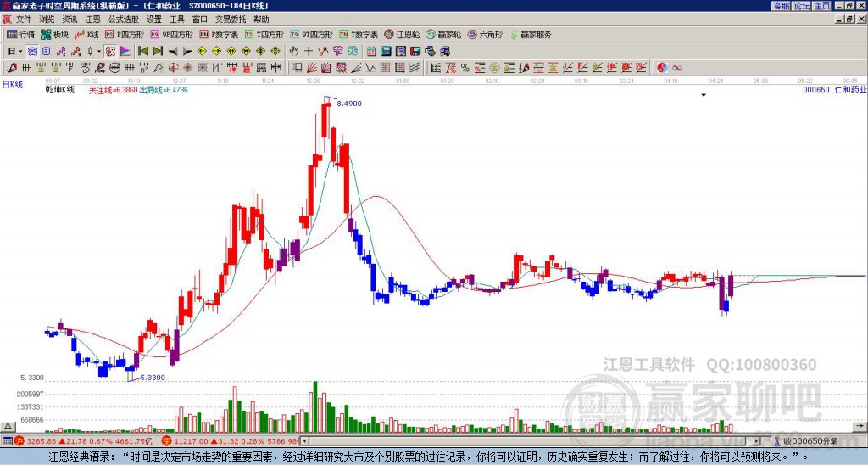Screen dimensions: 868x465
Task: Click the 论坛 forum button
Action: pos(802,6)
